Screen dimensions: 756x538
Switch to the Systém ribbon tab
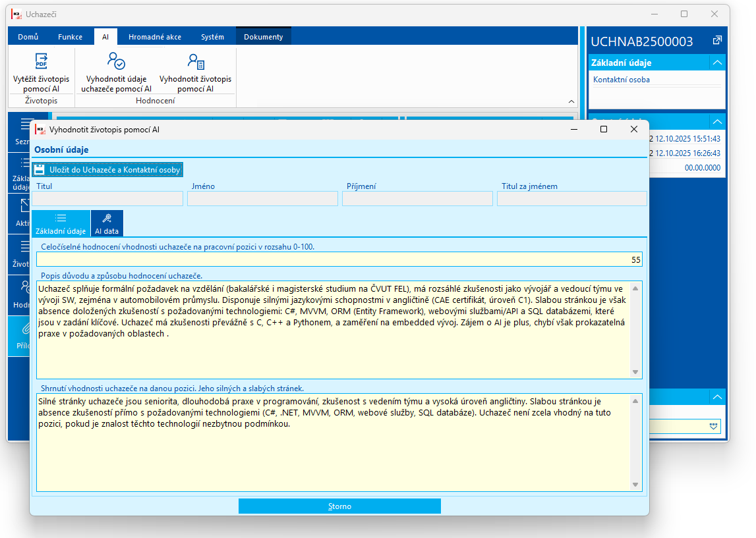coord(213,37)
